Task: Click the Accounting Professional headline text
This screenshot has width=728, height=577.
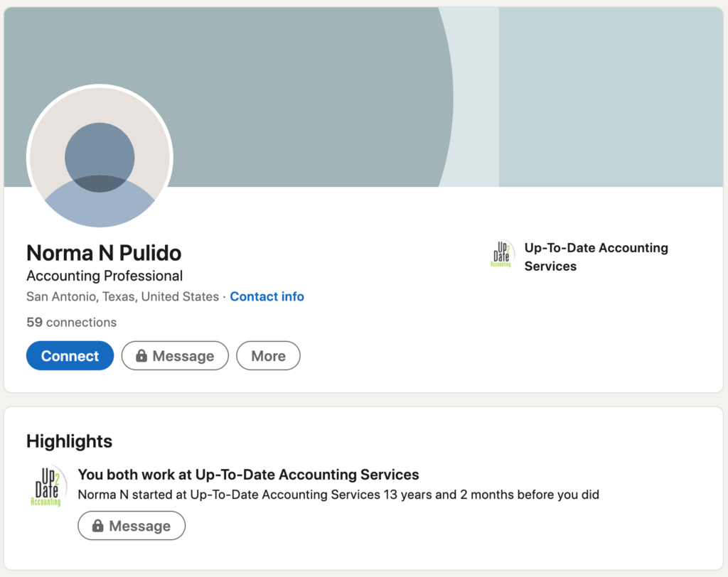Action: (105, 276)
